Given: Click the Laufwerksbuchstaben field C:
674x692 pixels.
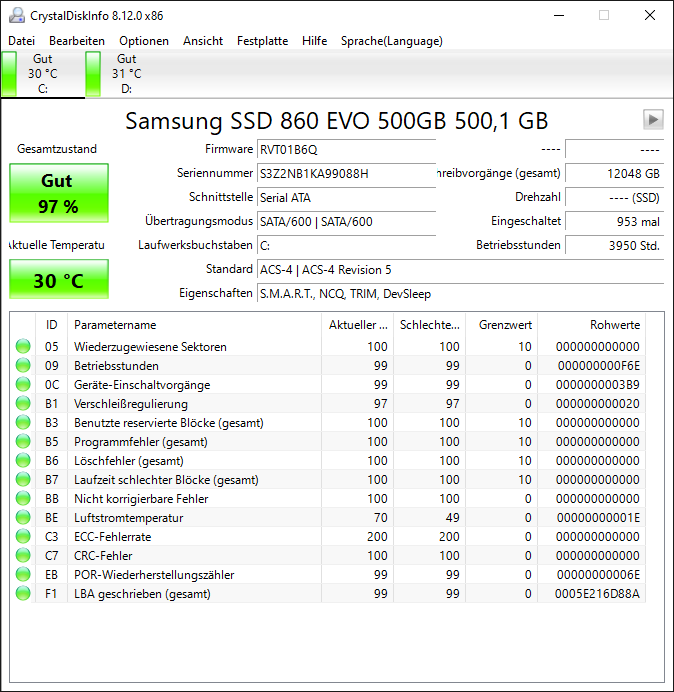Looking at the screenshot, I should point(346,245).
